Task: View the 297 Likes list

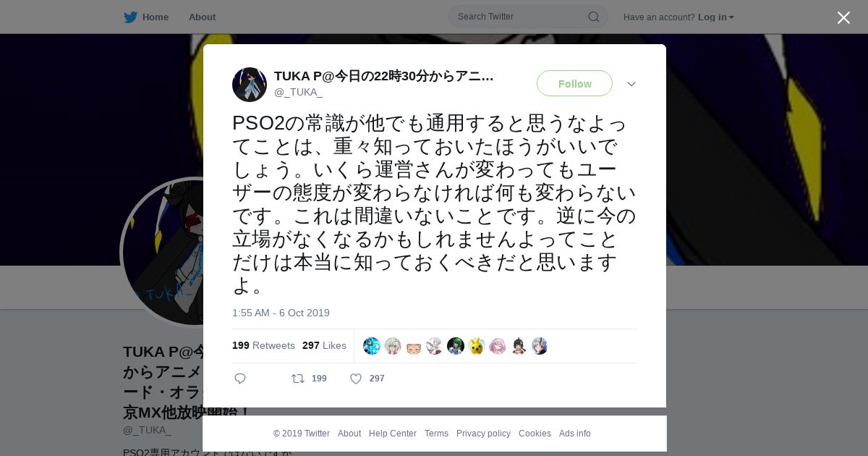Action: pos(324,345)
